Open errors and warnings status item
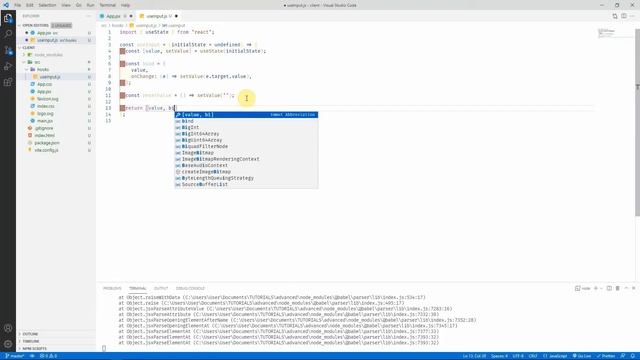The height and width of the screenshot is (360, 640). tap(48, 356)
